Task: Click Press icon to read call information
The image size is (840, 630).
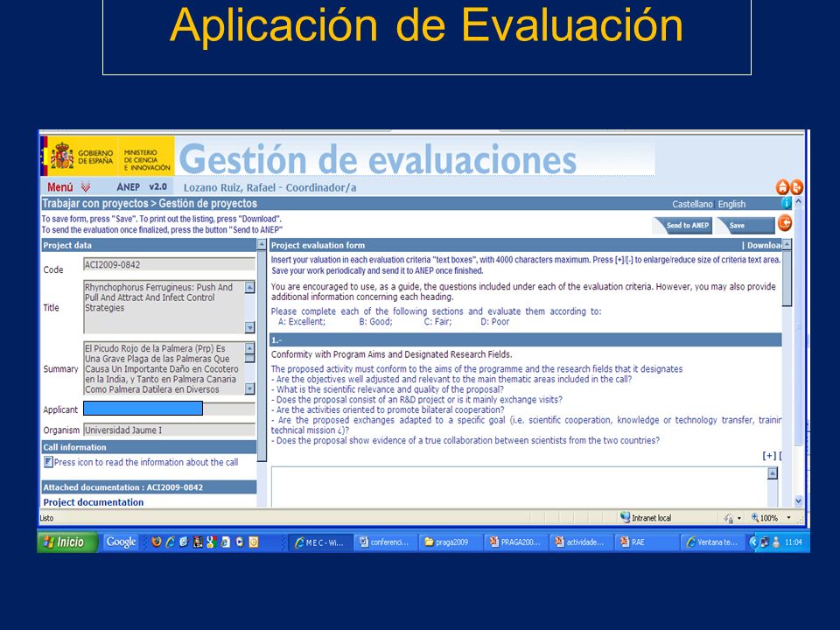Action: click(x=146, y=462)
